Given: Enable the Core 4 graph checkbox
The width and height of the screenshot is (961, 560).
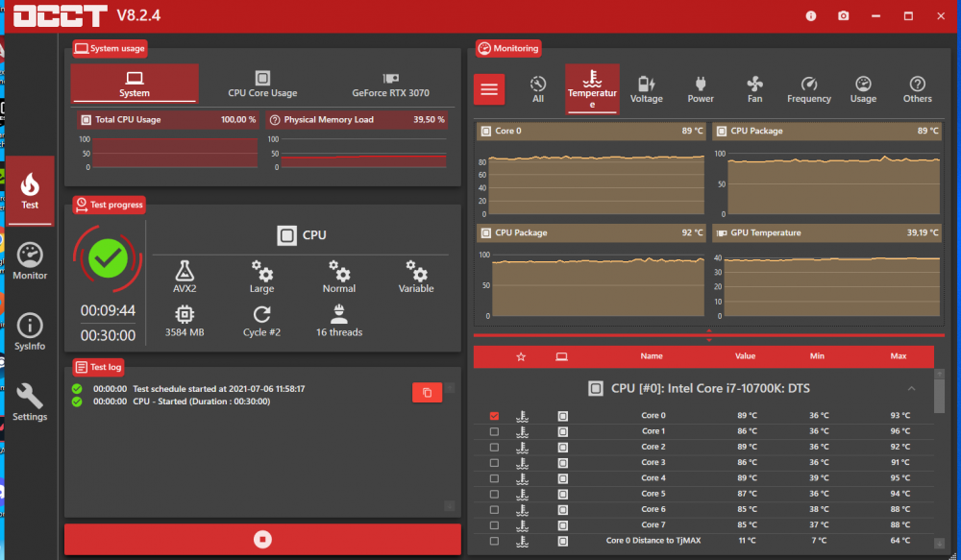Looking at the screenshot, I should pos(494,478).
